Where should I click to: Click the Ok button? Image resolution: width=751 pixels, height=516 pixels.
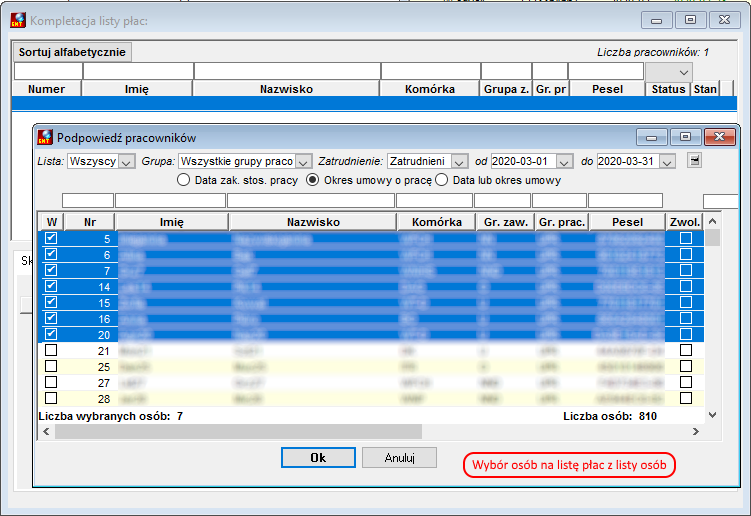point(318,458)
